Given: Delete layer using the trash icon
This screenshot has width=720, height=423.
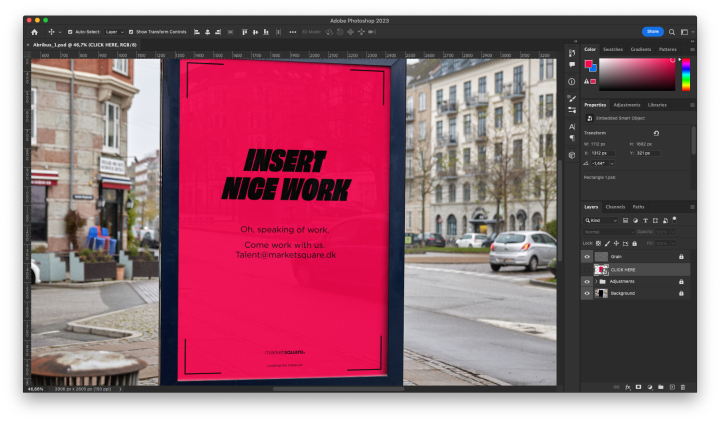Looking at the screenshot, I should (x=683, y=387).
